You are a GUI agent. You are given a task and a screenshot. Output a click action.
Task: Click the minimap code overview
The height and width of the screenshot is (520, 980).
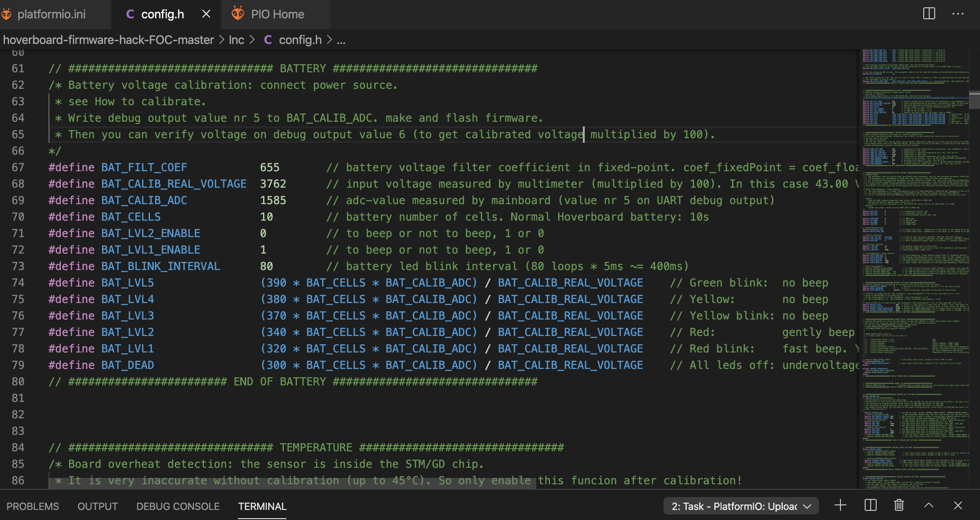pyautogui.click(x=914, y=269)
